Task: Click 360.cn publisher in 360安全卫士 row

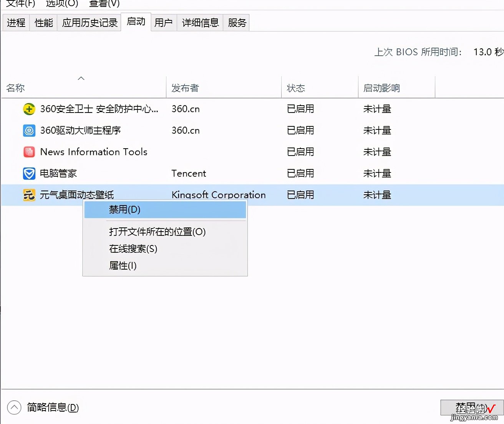Action: [186, 109]
